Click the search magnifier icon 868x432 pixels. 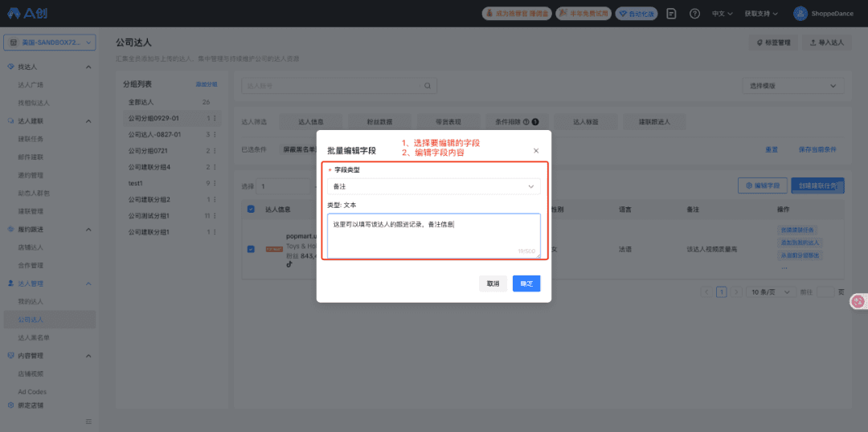pos(428,86)
